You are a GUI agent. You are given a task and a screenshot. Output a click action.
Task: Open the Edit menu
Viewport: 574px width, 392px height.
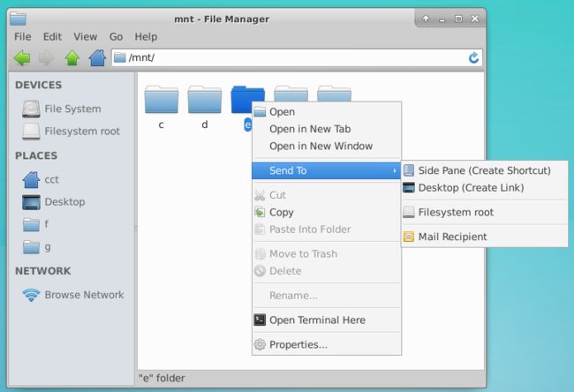click(x=52, y=36)
